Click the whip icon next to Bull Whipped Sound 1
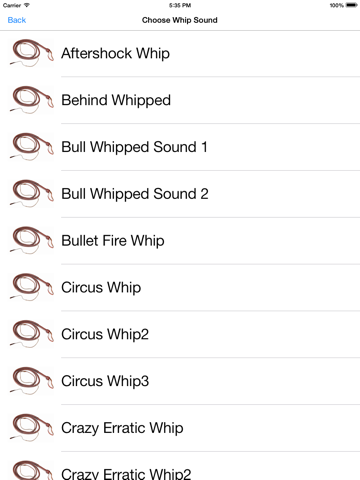360x480 pixels. click(31, 147)
